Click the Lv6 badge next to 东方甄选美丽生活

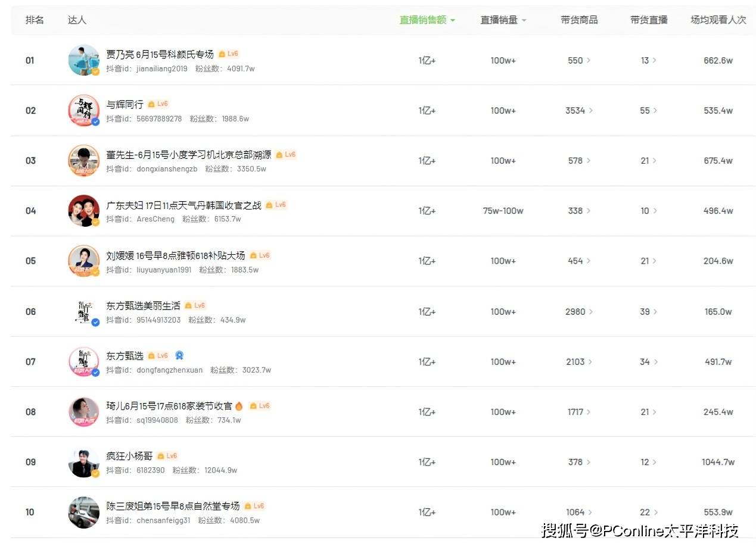click(195, 305)
